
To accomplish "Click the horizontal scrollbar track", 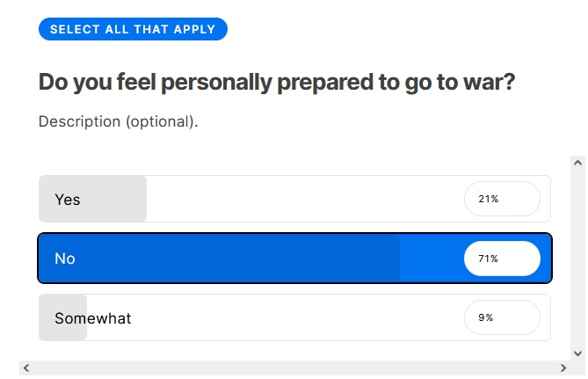I will (294, 368).
